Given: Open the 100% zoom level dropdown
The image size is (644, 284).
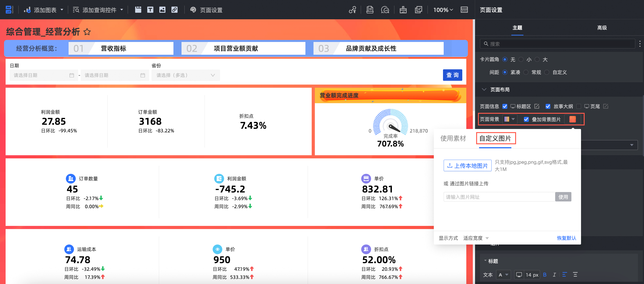Looking at the screenshot, I should (443, 10).
